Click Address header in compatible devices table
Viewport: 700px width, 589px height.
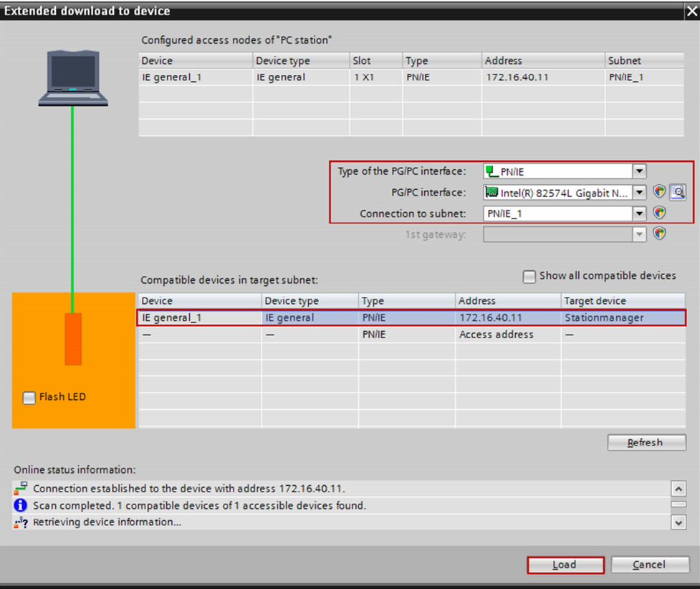pyautogui.click(x=508, y=300)
